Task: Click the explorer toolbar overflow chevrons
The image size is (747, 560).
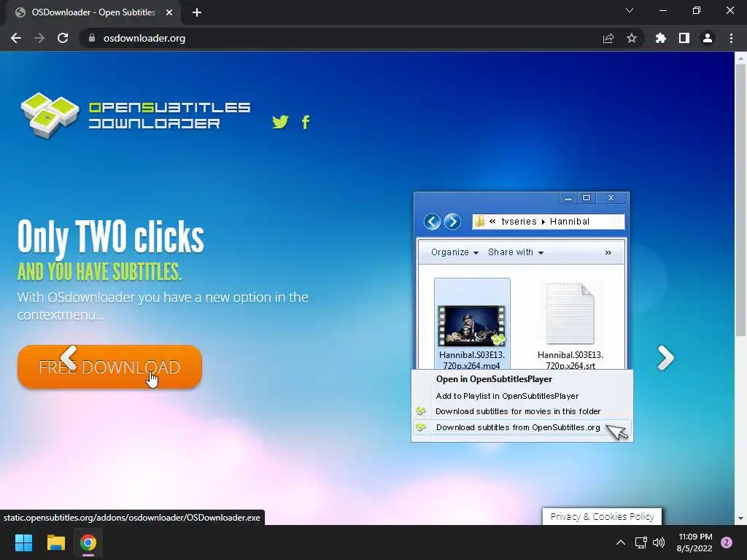Action: click(x=608, y=253)
